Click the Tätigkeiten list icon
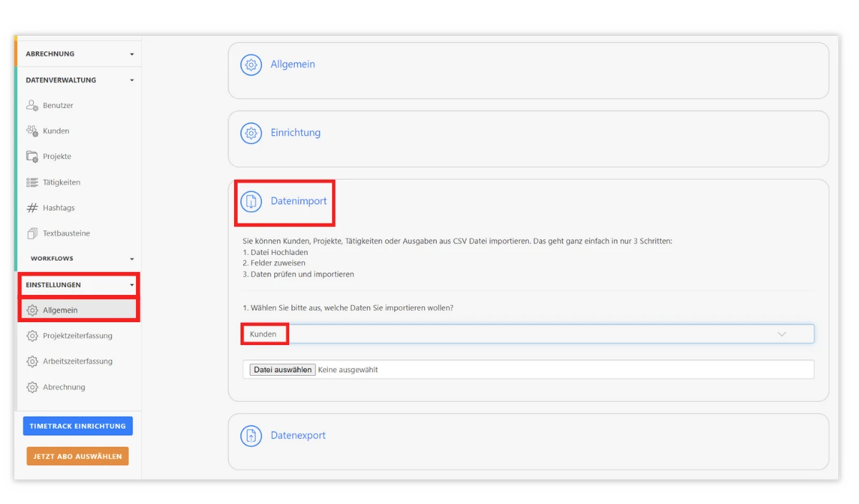The image size is (859, 504). tap(31, 183)
